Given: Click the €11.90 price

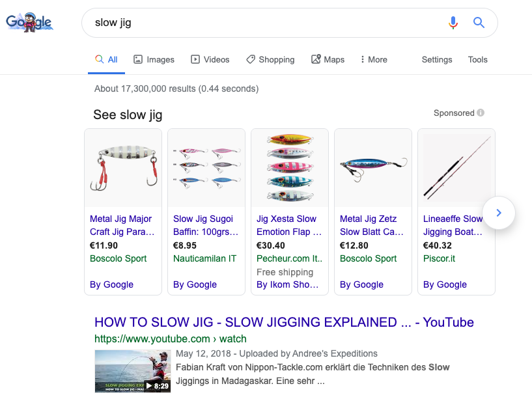Looking at the screenshot, I should click(104, 245).
